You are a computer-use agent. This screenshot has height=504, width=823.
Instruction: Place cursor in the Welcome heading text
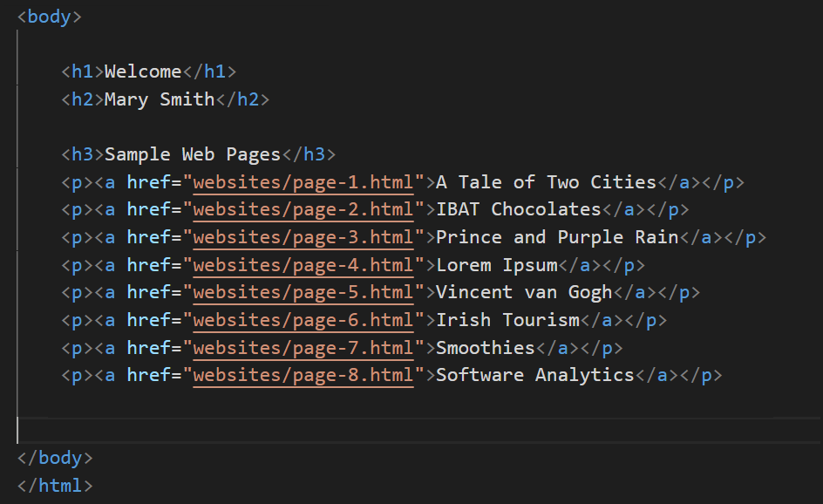click(x=143, y=72)
